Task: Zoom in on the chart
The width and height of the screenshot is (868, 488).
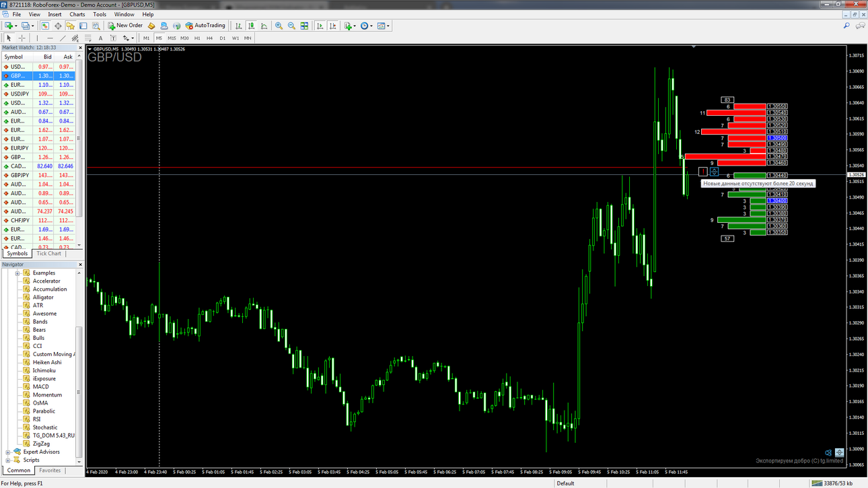Action: point(279,26)
